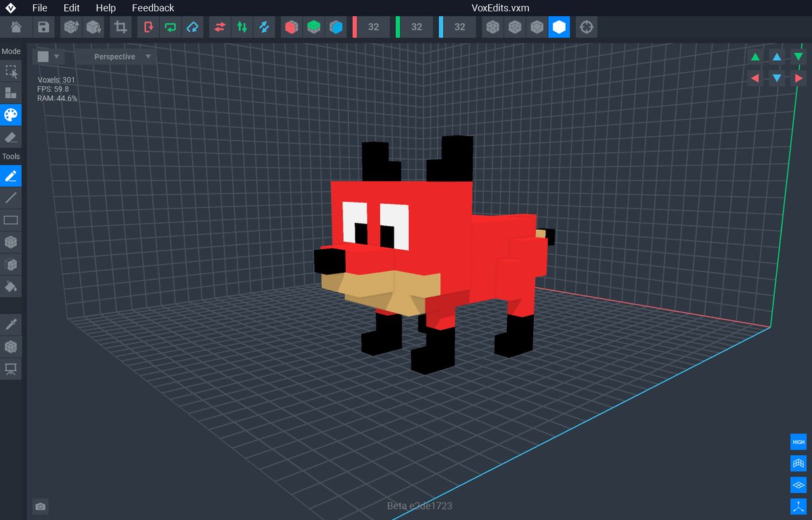The height and width of the screenshot is (520, 812).
Task: Save the file with the floppy disk icon
Action: [x=43, y=28]
